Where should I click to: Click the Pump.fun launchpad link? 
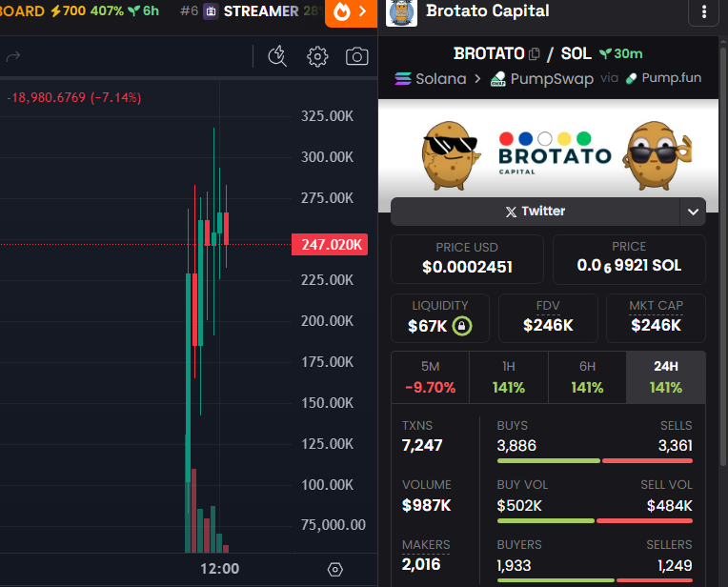point(663,78)
